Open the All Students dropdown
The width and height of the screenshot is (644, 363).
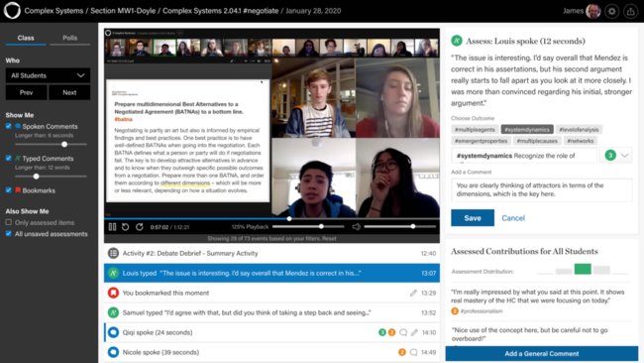pyautogui.click(x=48, y=75)
